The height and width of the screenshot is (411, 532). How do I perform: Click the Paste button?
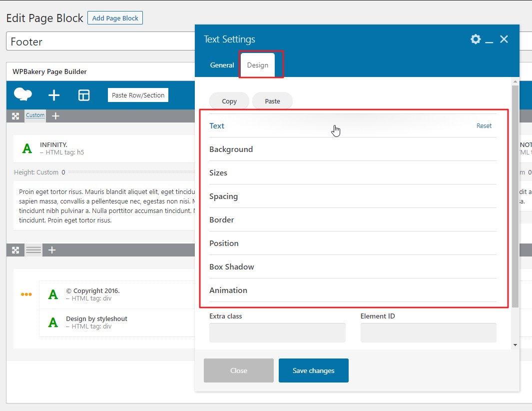point(272,101)
